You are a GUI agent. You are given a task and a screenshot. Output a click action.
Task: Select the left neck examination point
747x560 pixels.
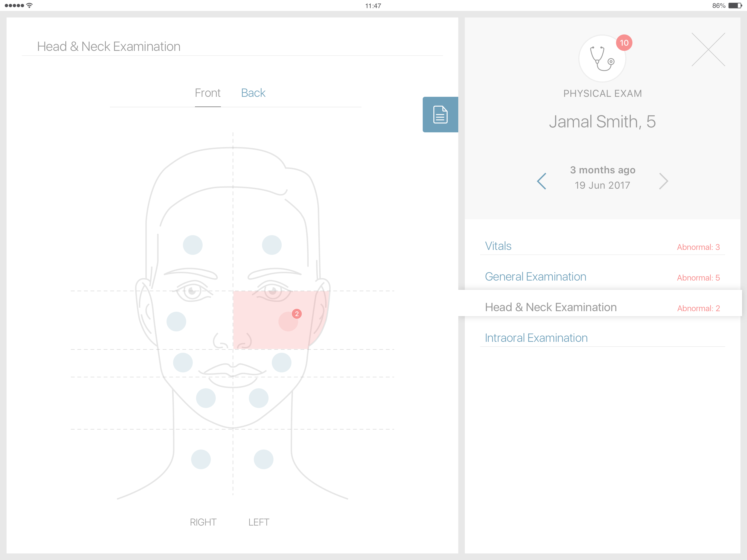(263, 459)
